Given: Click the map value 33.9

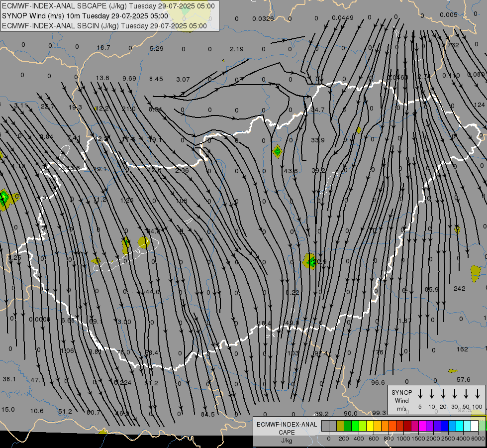Looking at the screenshot, I should point(318,140).
